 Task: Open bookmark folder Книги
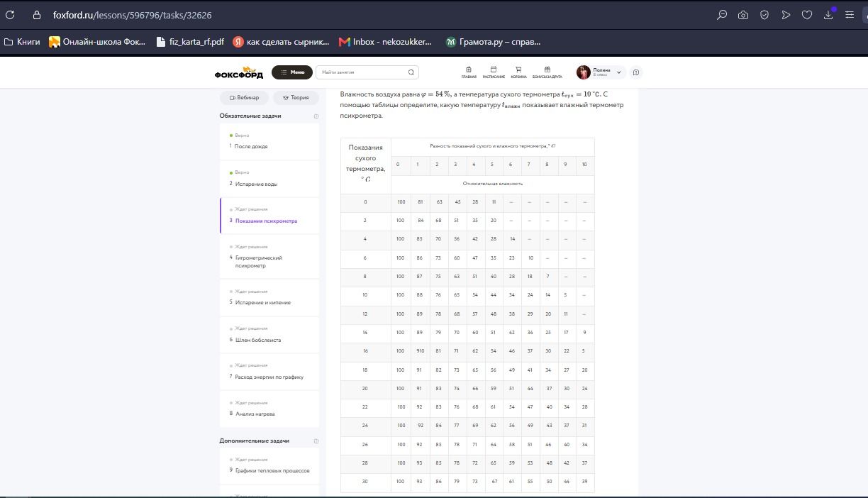(x=22, y=42)
